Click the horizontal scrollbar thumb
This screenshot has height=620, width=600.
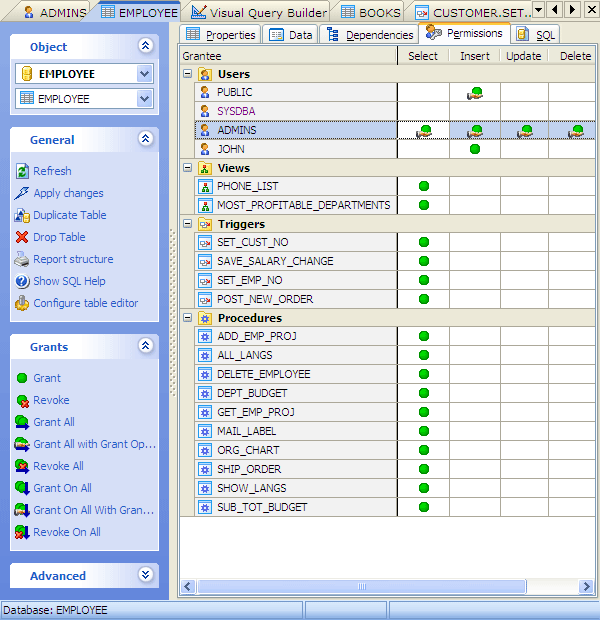(362, 586)
